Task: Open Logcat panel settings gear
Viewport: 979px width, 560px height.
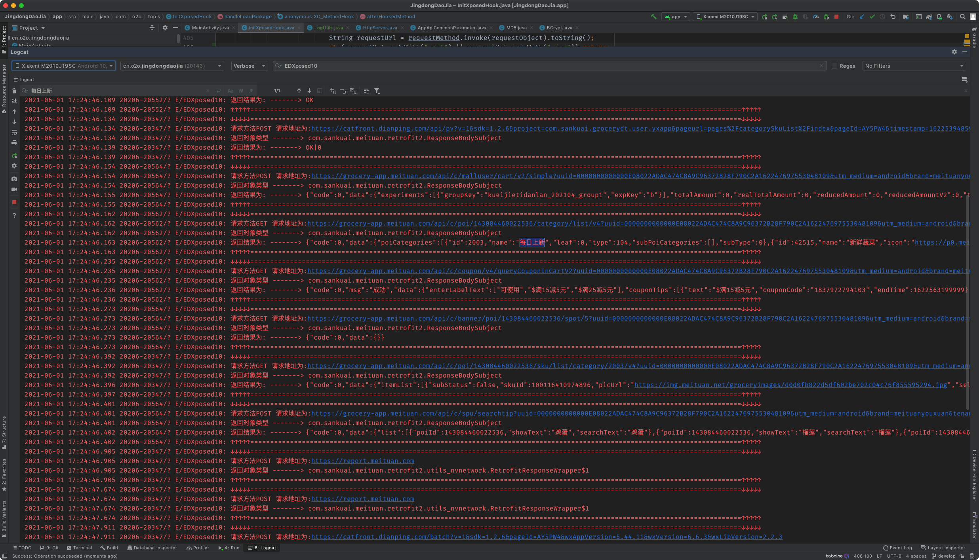Action: tap(954, 52)
